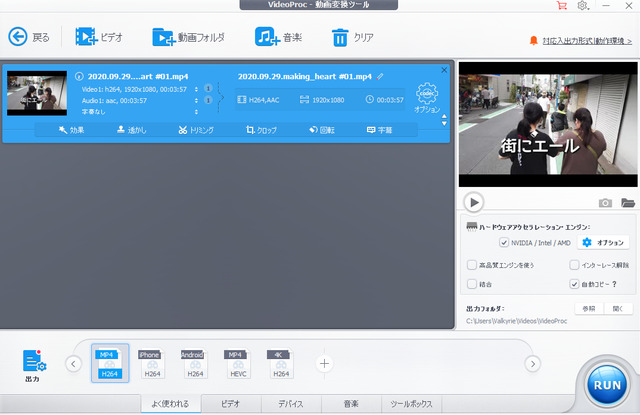Open 回転 rotate tool
Viewport: 640px width, 415px height.
click(x=322, y=130)
